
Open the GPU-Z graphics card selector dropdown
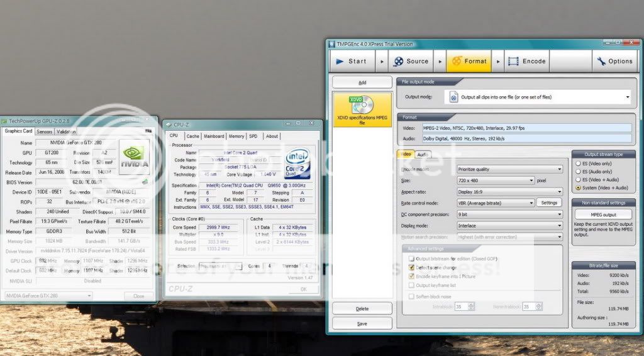pyautogui.click(x=48, y=296)
